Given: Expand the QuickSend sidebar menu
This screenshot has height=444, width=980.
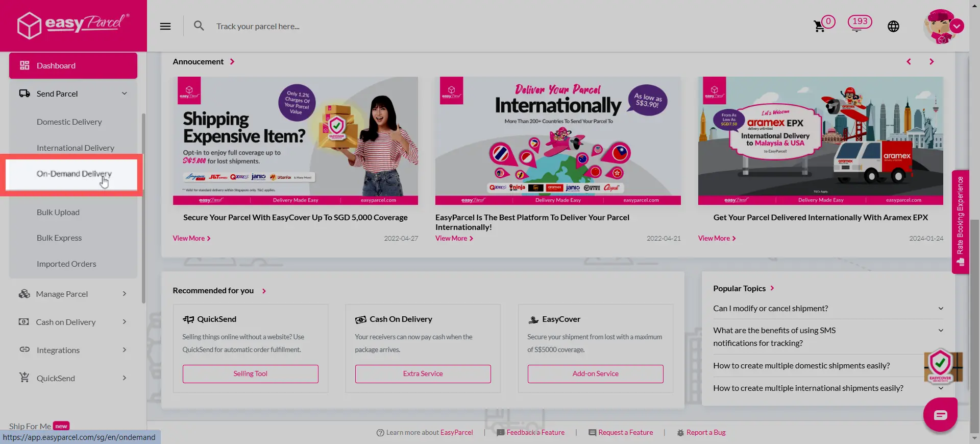Looking at the screenshot, I should pos(125,378).
